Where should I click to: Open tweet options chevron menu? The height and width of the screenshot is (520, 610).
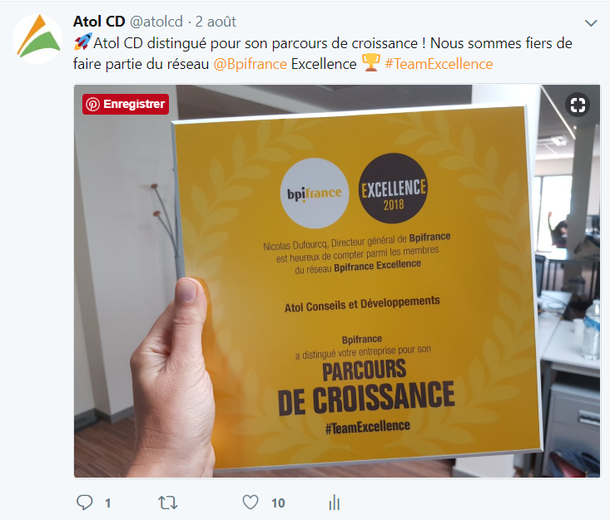pyautogui.click(x=591, y=23)
